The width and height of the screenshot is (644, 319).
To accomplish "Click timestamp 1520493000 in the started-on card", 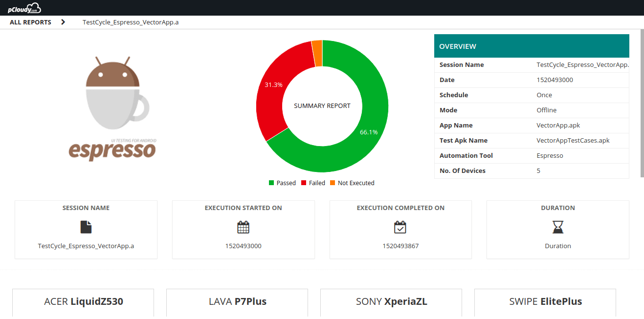I will tap(244, 246).
